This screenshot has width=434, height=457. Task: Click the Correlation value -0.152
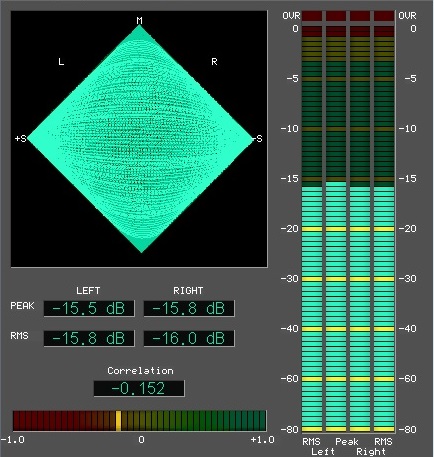point(139,388)
